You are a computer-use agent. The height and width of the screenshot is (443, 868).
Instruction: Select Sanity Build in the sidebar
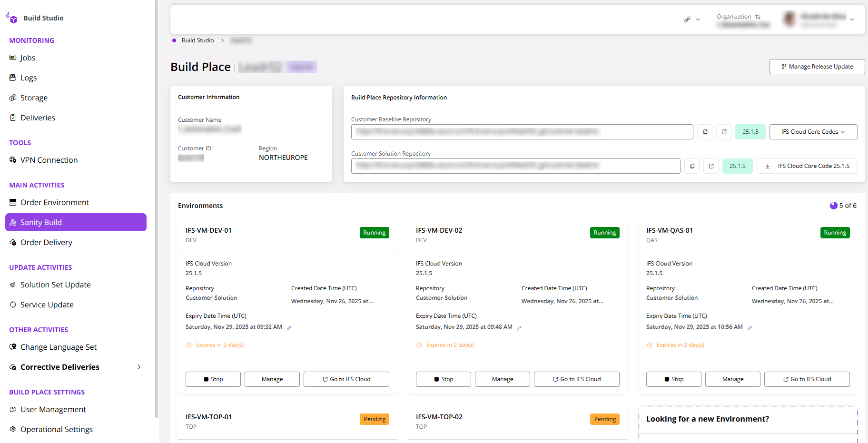pyautogui.click(x=76, y=222)
